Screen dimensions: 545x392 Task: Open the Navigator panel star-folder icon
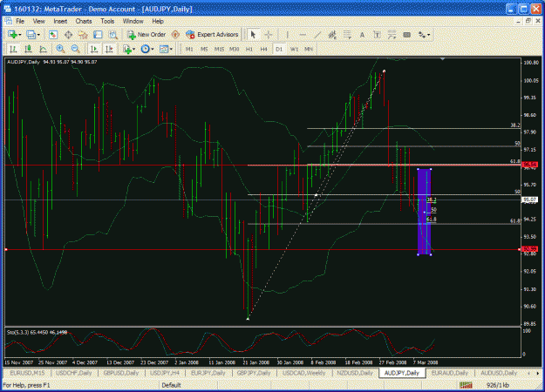(x=83, y=35)
